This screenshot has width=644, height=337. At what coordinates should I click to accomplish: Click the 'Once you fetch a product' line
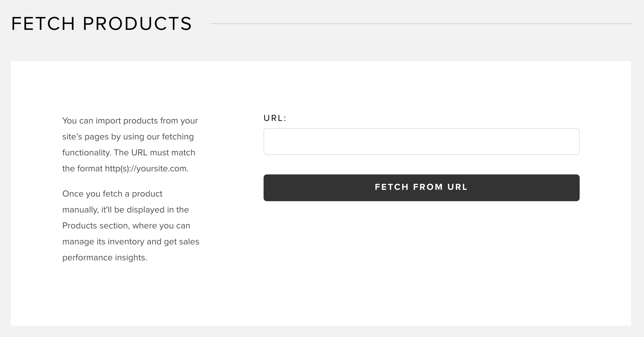112,194
